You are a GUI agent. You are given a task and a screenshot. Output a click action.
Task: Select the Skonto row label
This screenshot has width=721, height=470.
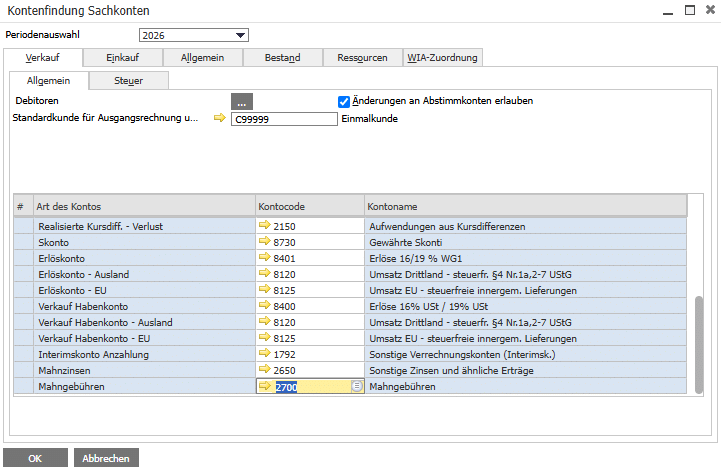(53, 242)
